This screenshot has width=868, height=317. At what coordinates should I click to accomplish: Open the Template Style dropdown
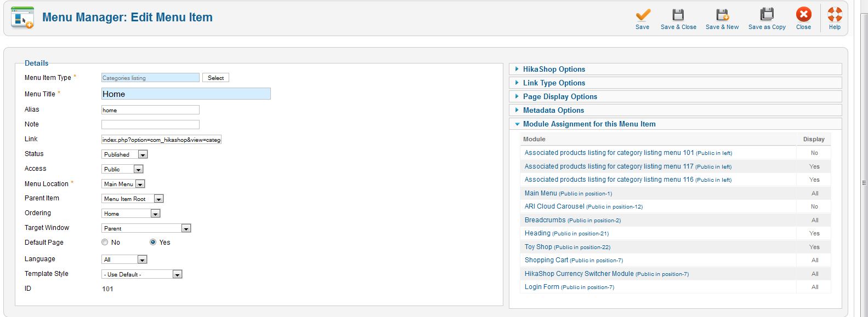click(142, 274)
